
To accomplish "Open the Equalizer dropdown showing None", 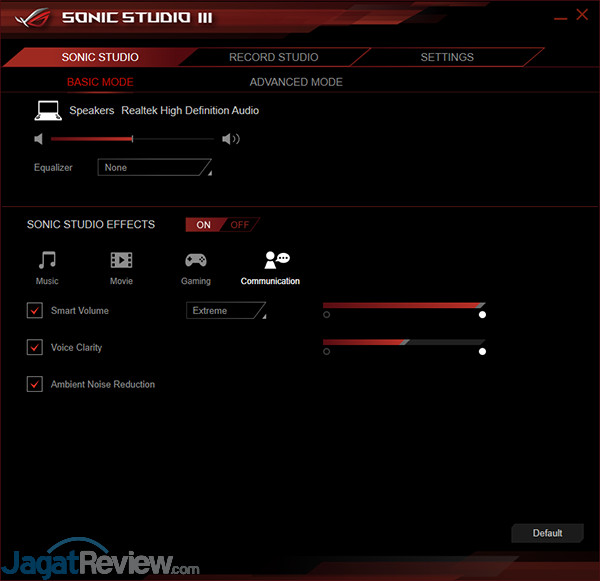I will tap(155, 167).
